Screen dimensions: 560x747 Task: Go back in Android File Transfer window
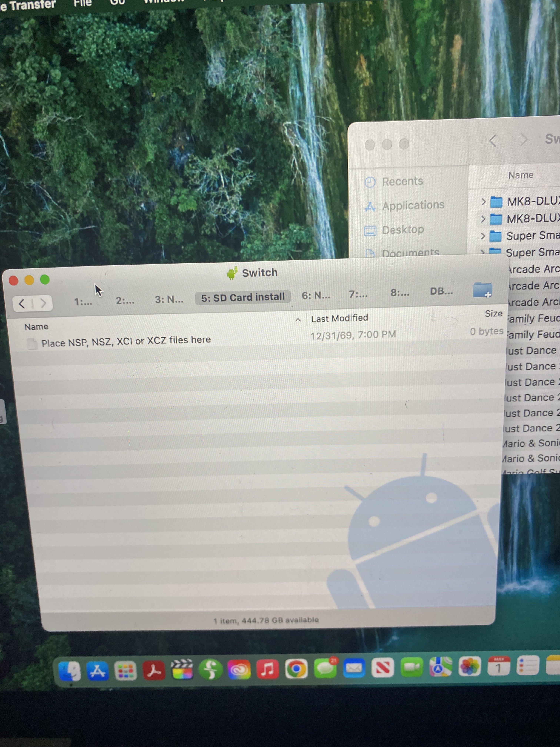point(22,304)
